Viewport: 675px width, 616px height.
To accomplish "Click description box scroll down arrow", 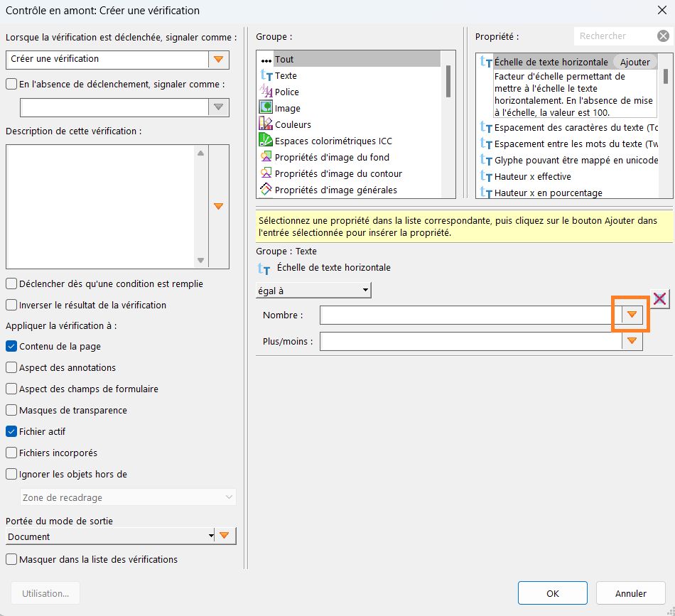I will tap(200, 260).
